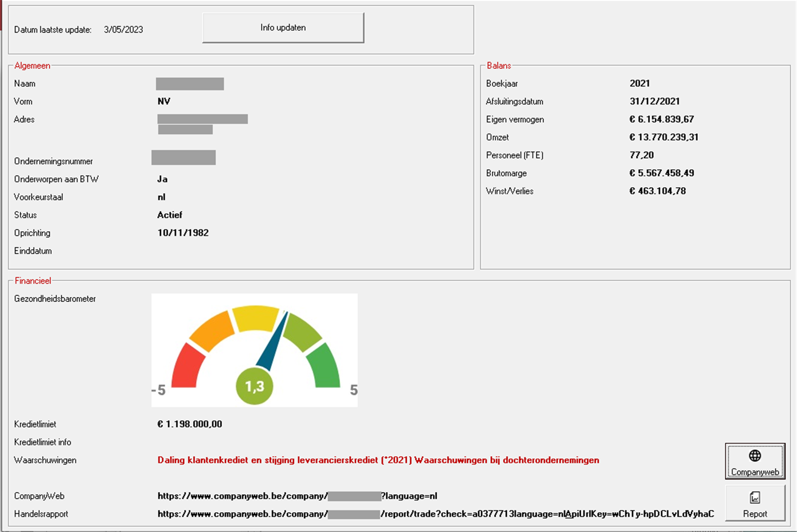This screenshot has width=797, height=532.
Task: Click the last update date 3/05/2023
Action: (x=123, y=30)
